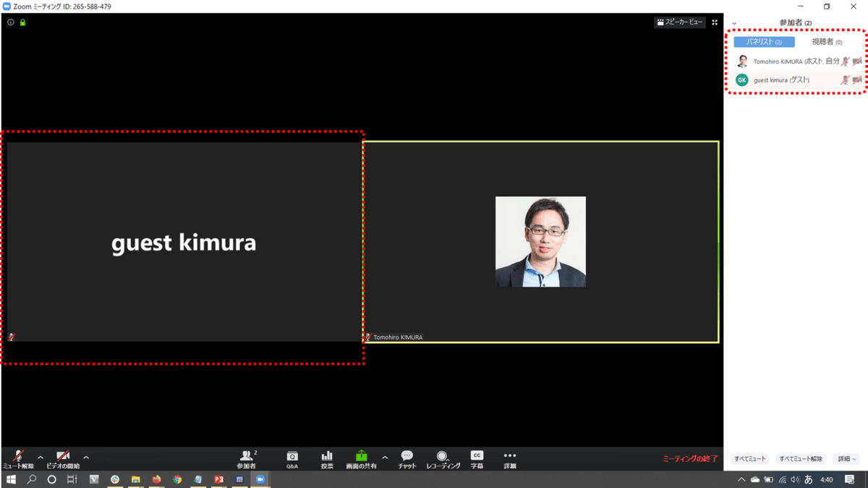Open Cortana circle in taskbar

51,479
